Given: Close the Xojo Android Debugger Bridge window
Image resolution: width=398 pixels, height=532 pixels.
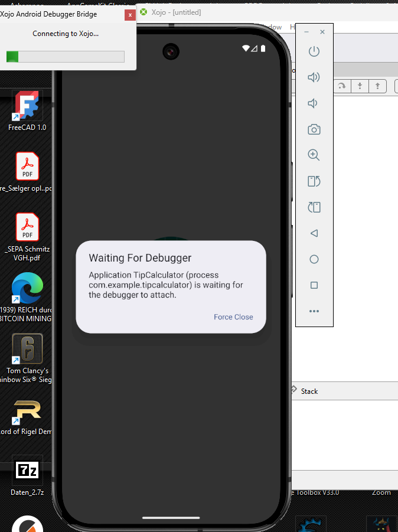Looking at the screenshot, I should pos(130,15).
